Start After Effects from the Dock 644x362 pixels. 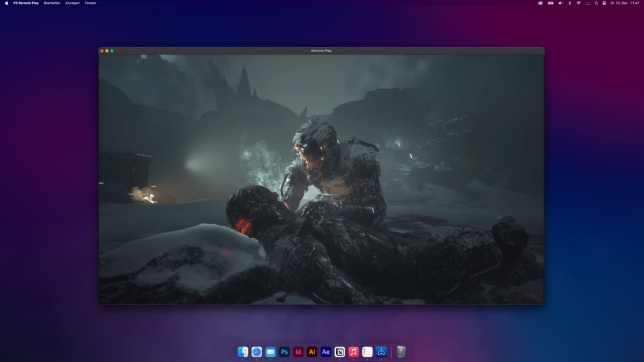pyautogui.click(x=326, y=353)
